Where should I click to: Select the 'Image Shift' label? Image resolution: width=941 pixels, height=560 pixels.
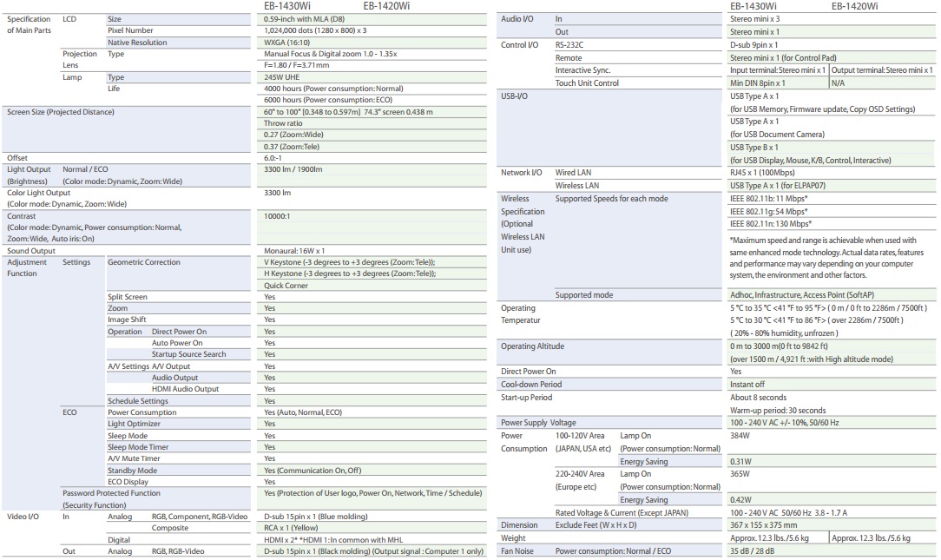pos(127,320)
